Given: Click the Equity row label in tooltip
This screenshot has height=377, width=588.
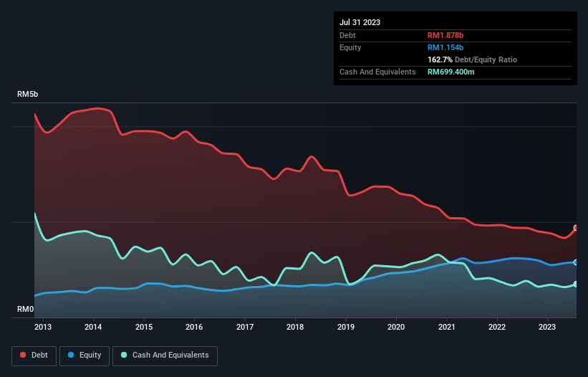Looking at the screenshot, I should pyautogui.click(x=350, y=47).
